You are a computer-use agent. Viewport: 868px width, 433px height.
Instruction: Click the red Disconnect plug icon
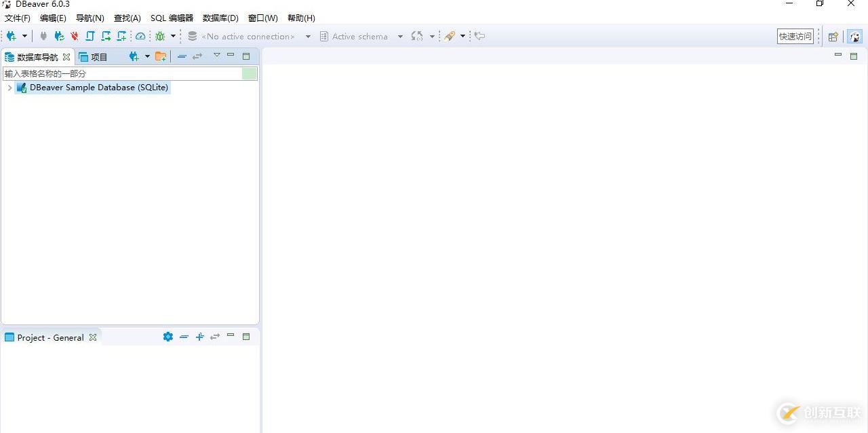[75, 36]
